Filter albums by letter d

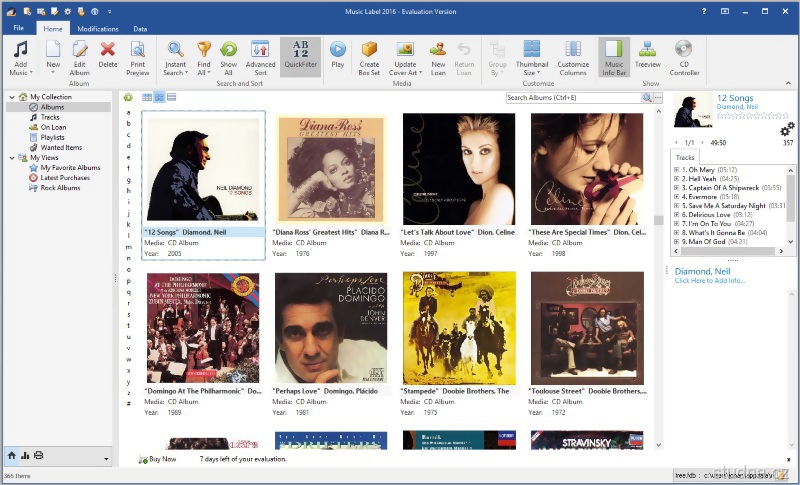(129, 146)
